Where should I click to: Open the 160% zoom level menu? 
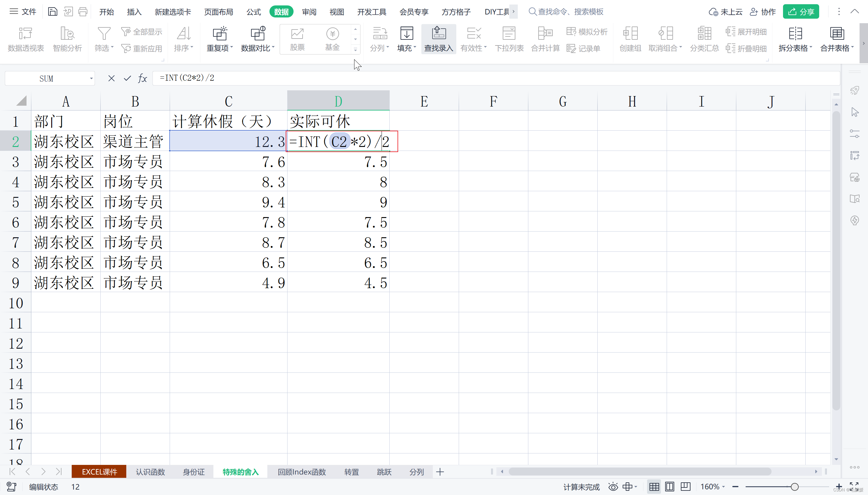click(x=712, y=487)
